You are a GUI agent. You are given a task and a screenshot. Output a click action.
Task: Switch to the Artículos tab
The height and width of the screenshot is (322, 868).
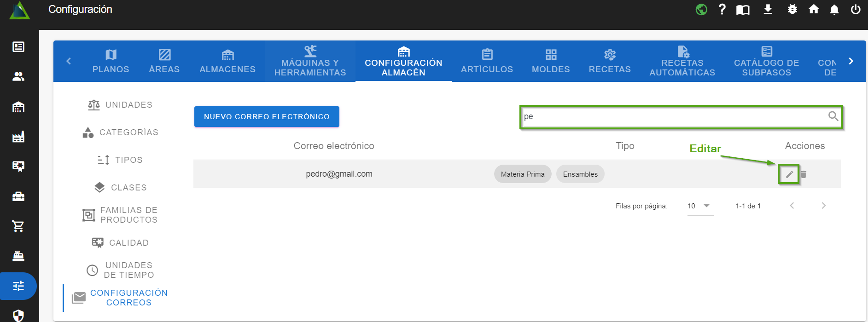coord(487,61)
